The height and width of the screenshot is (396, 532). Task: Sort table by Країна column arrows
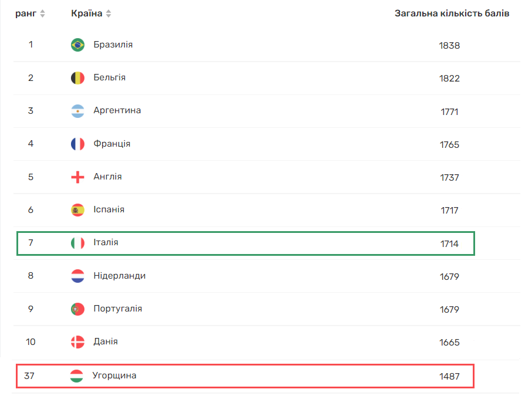[109, 13]
